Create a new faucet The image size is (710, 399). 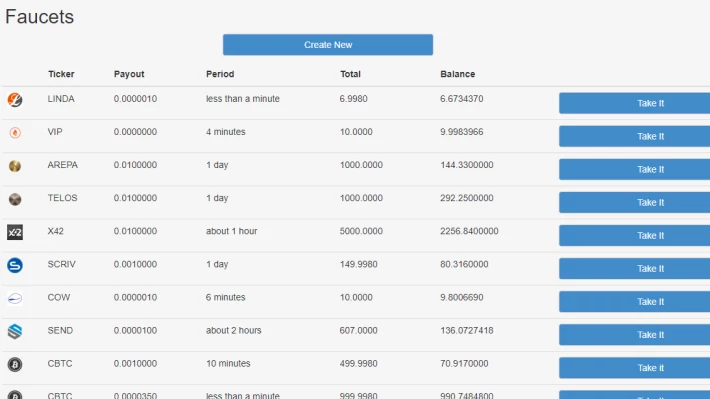[x=328, y=45]
